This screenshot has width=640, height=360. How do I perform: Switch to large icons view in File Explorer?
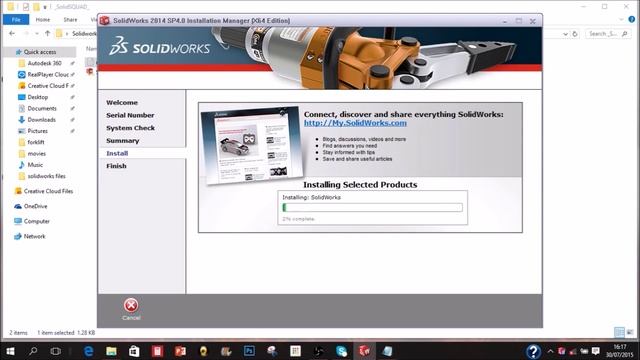pos(630,332)
